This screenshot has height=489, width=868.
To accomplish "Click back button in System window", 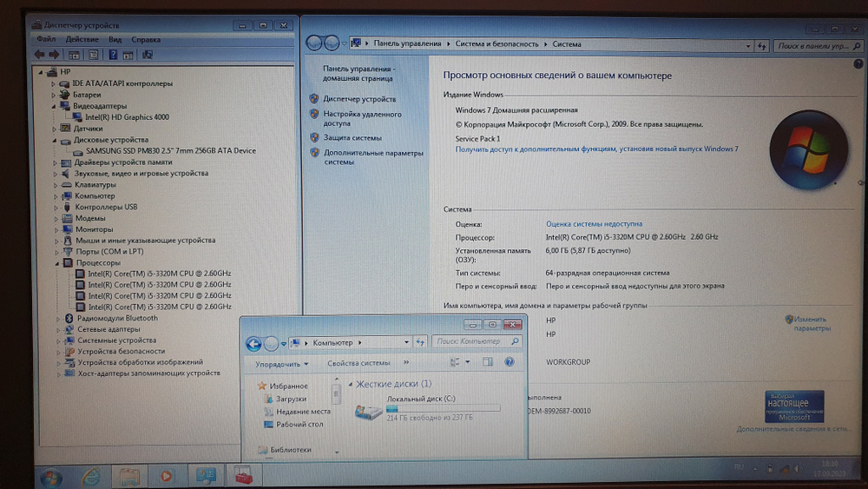I will click(x=314, y=43).
